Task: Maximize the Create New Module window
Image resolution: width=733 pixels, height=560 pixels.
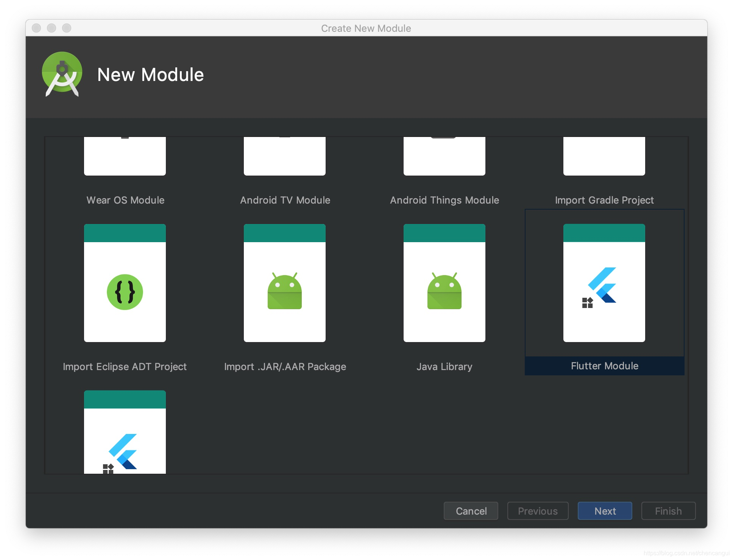Action: tap(67, 28)
